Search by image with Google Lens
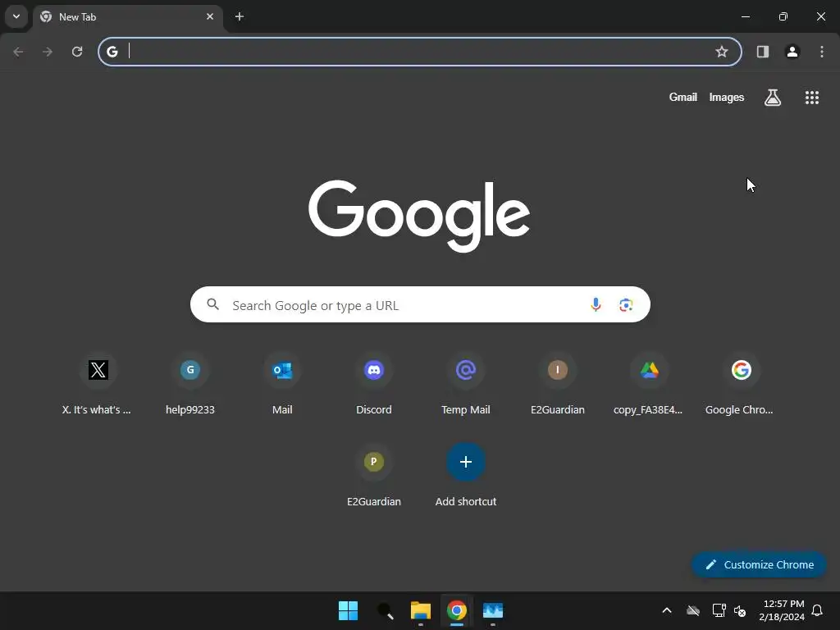 point(626,305)
